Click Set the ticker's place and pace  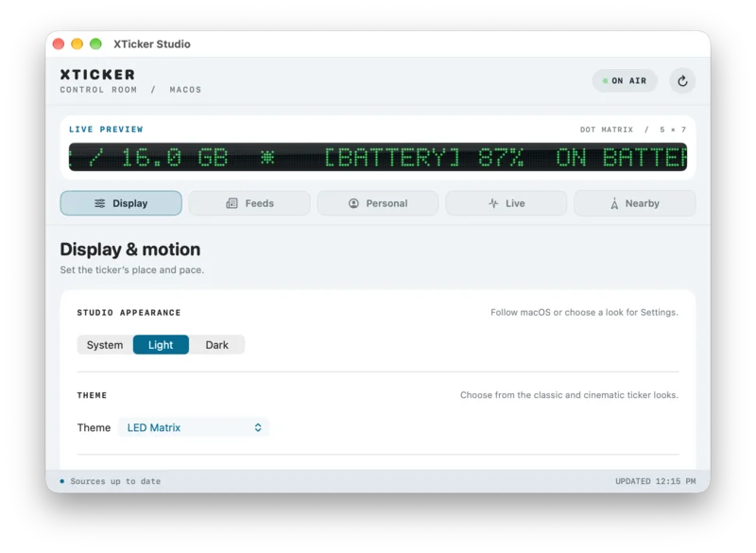(132, 270)
